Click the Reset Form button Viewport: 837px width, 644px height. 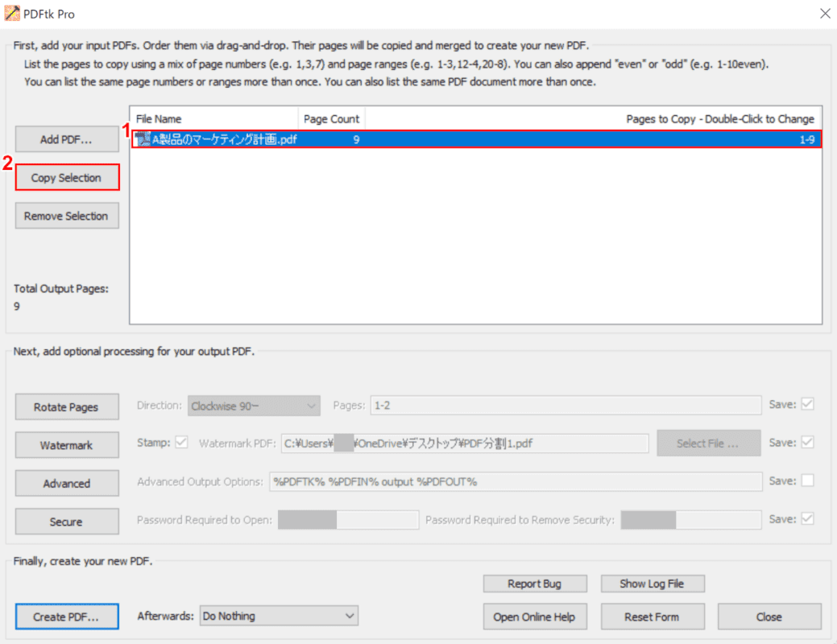click(x=653, y=617)
